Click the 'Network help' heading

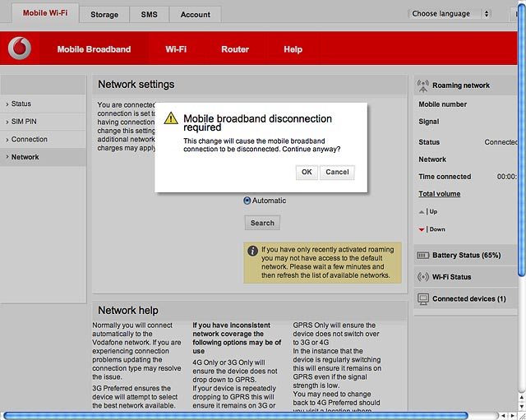[x=128, y=311]
